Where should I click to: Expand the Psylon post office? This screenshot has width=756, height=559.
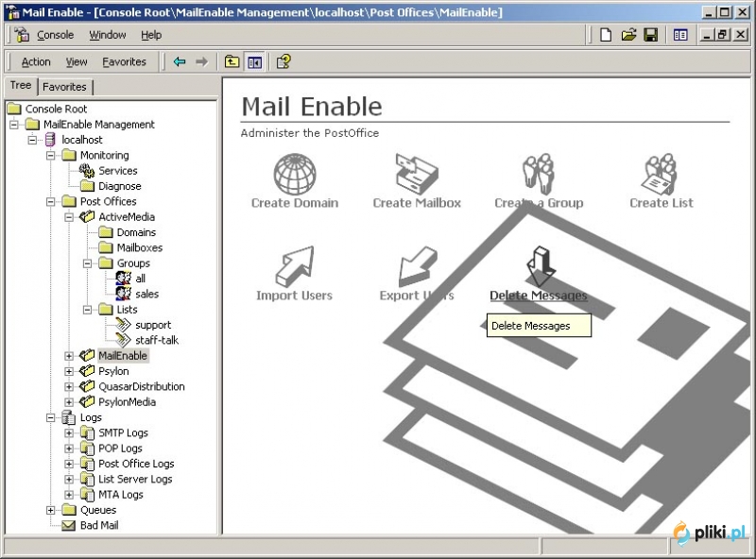[69, 371]
